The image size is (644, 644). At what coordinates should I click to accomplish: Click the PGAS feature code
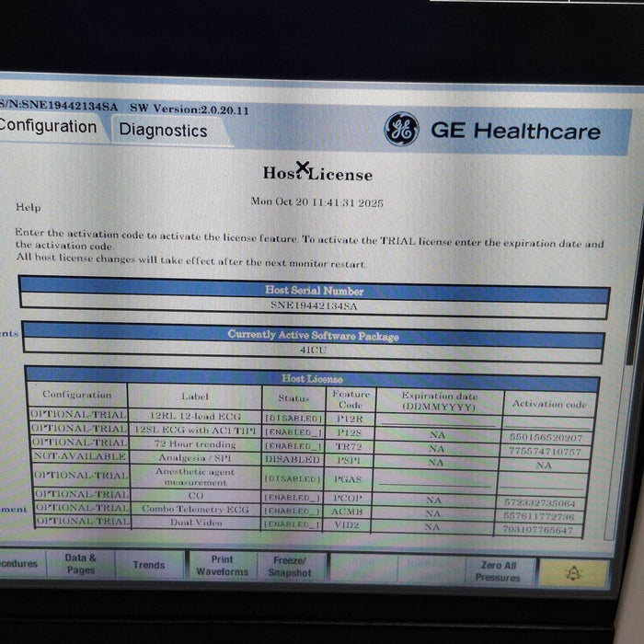pyautogui.click(x=348, y=479)
